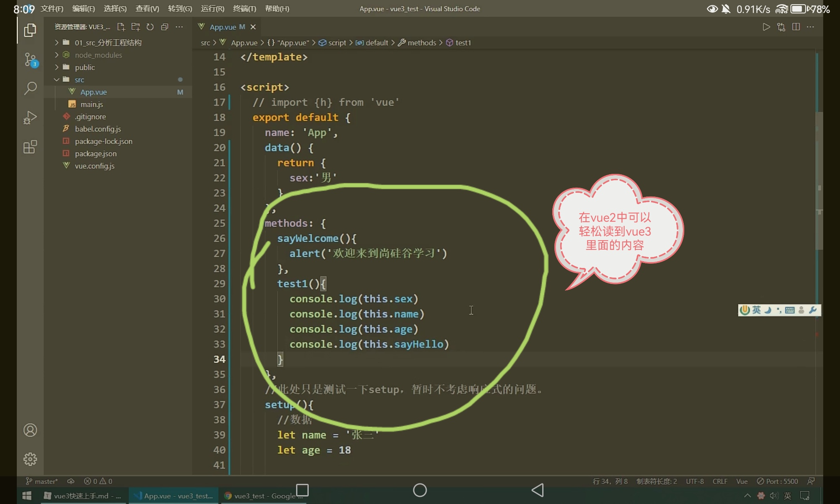The image size is (840, 504).
Task: Expand the public folder
Action: pos(84,67)
